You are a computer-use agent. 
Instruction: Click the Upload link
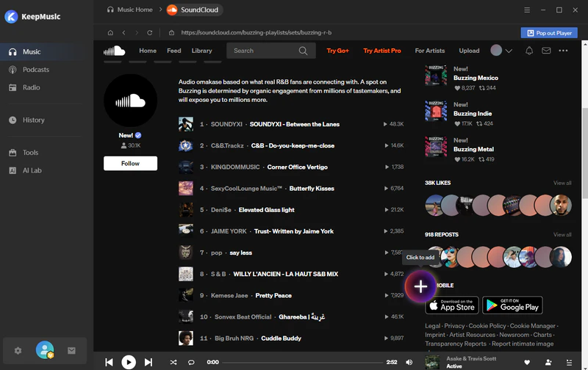pyautogui.click(x=469, y=51)
